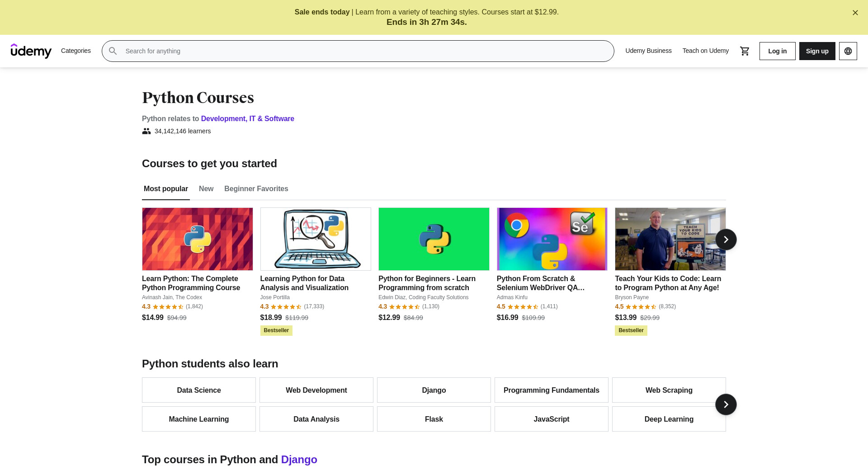Open the shopping cart icon

point(745,51)
